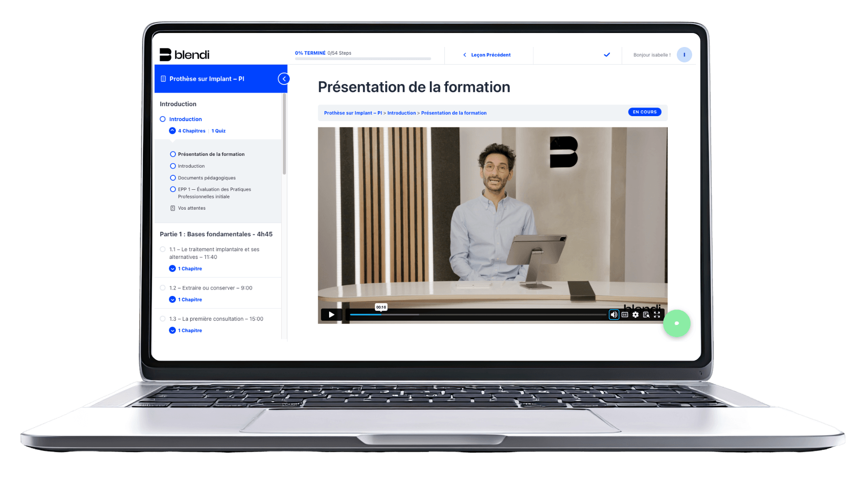Collapse sidebar with circular arrow icon
Viewport: 868px width, 488px height.
click(x=284, y=79)
